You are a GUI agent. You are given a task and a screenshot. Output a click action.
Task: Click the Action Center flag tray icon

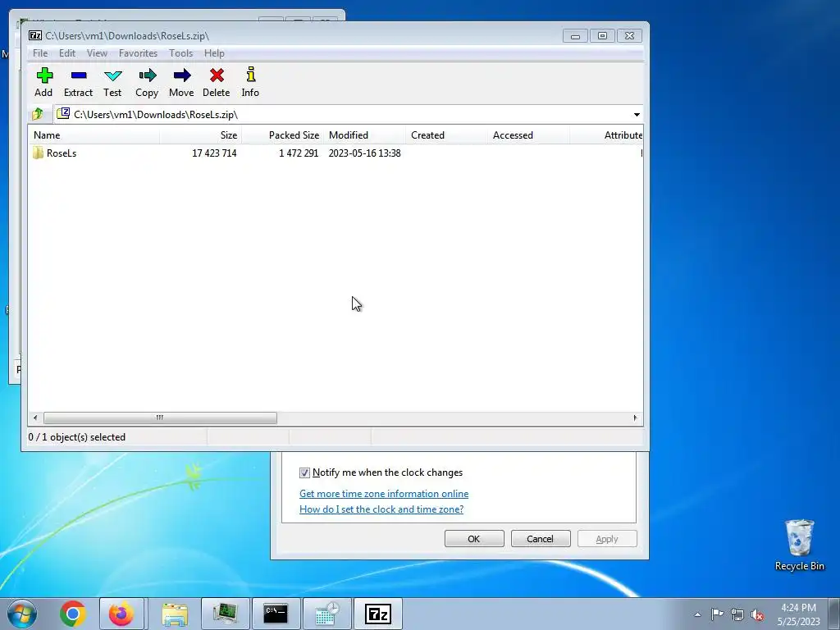[x=717, y=614]
